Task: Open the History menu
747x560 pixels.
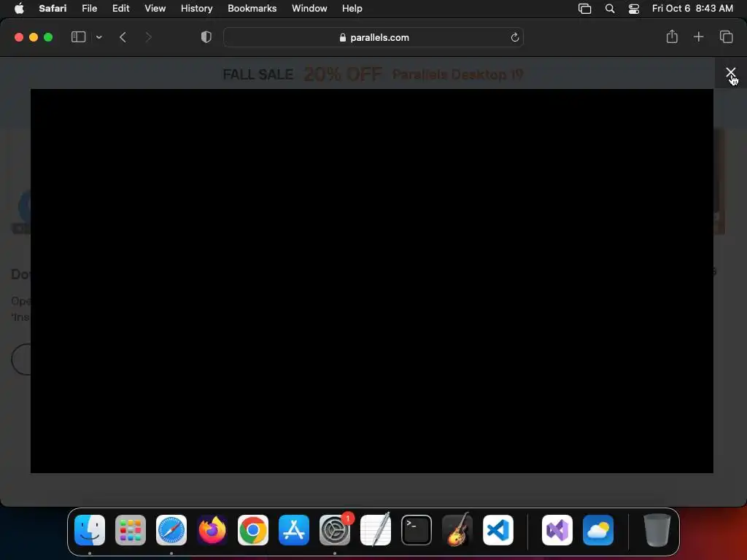Action: pyautogui.click(x=196, y=8)
